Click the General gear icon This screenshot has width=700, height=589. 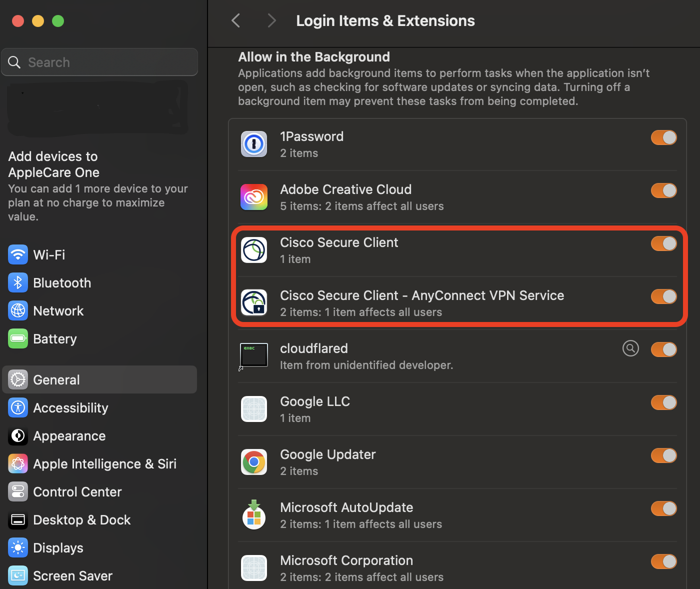point(18,379)
